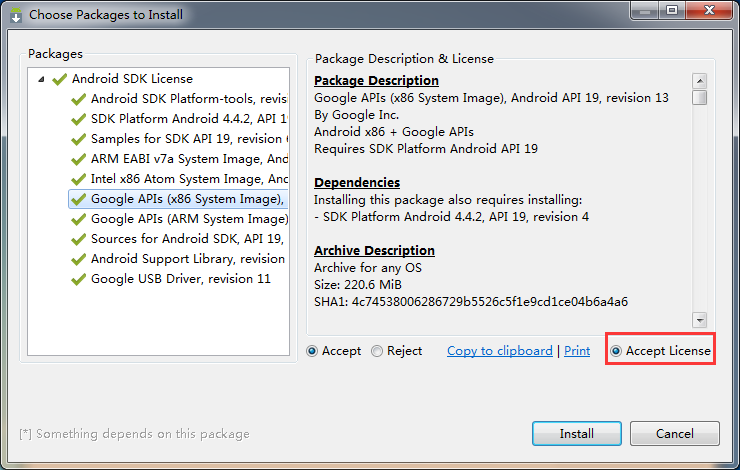This screenshot has height=470, width=740.
Task: Click the description scrollbar down arrow
Action: coord(700,319)
